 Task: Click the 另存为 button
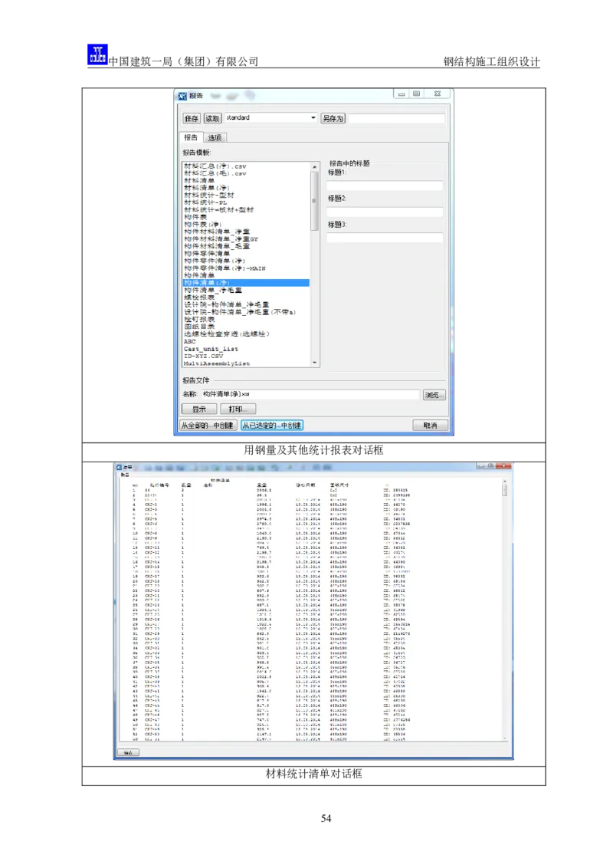tap(333, 119)
